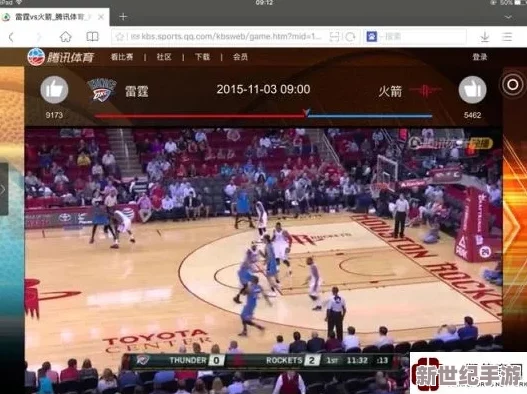Click the Baidu paw search engine icon
Viewport: 527px width, 394px height.
(x=371, y=36)
